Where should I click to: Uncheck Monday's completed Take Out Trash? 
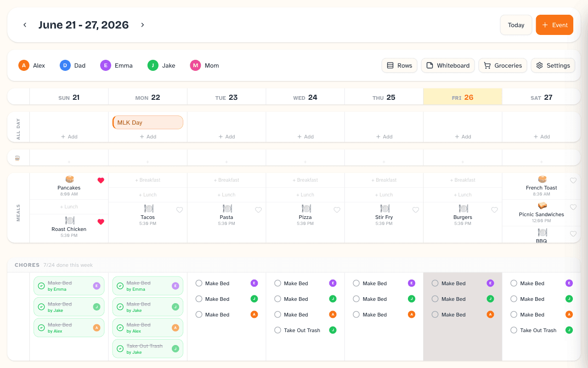pyautogui.click(x=120, y=349)
